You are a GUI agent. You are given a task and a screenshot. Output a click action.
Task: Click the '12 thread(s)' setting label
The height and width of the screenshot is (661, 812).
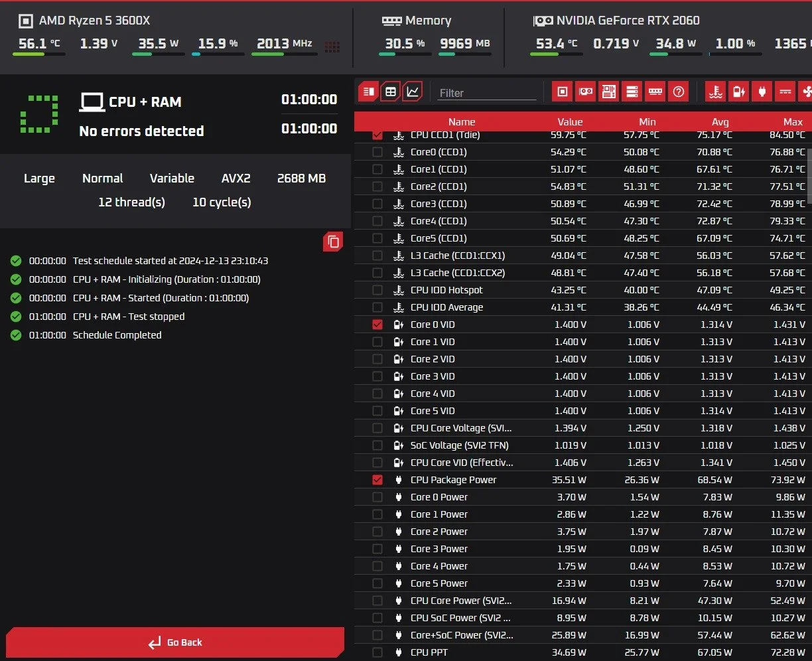[131, 202]
